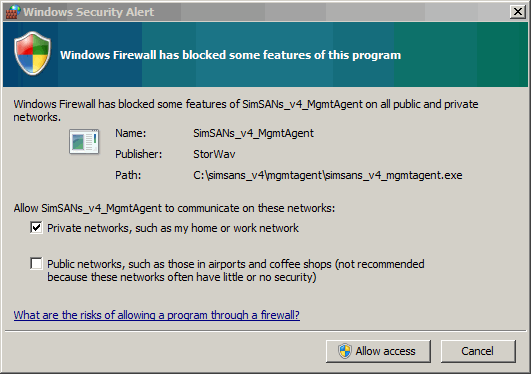
Task: Click the Allow access button
Action: pos(378,351)
